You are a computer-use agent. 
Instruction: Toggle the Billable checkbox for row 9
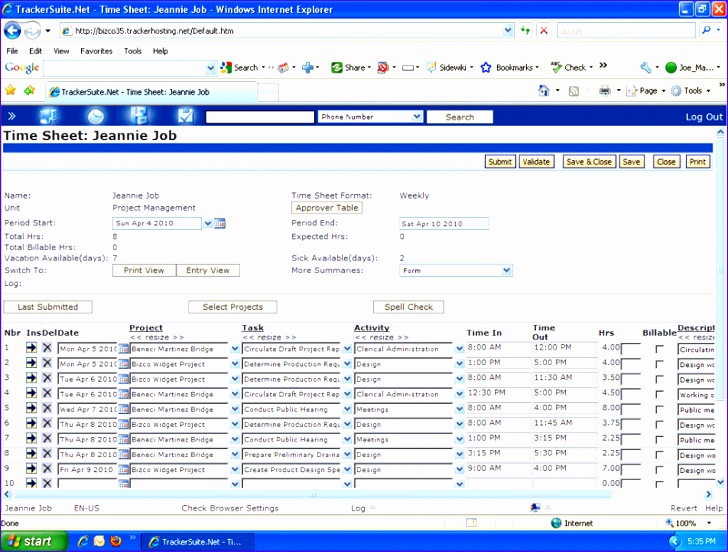(x=659, y=470)
